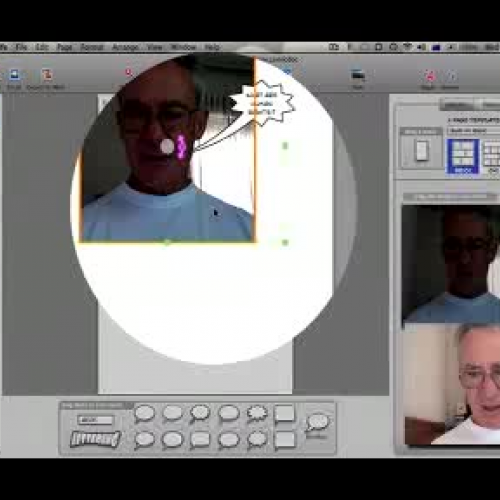Click the page orientation icon in the page attributes box
This screenshot has height=500, width=500.
(421, 151)
